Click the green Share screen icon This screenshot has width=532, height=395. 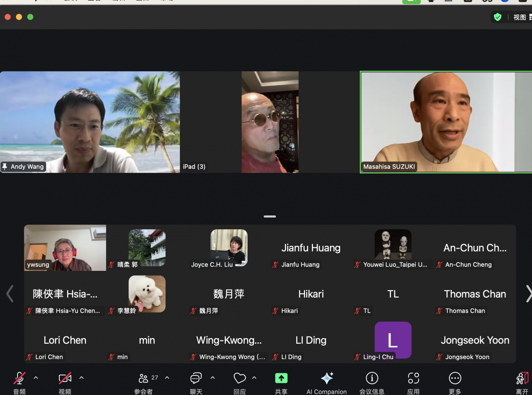tap(281, 378)
